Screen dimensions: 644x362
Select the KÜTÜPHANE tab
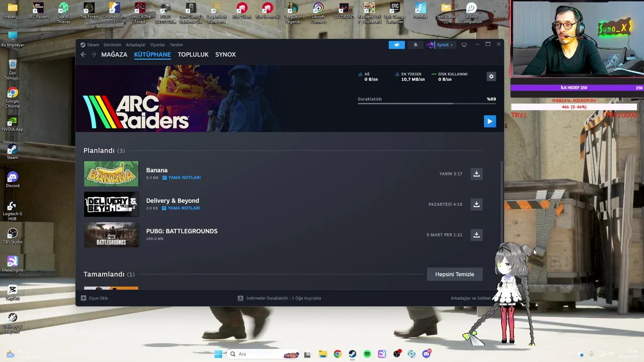tap(152, 54)
